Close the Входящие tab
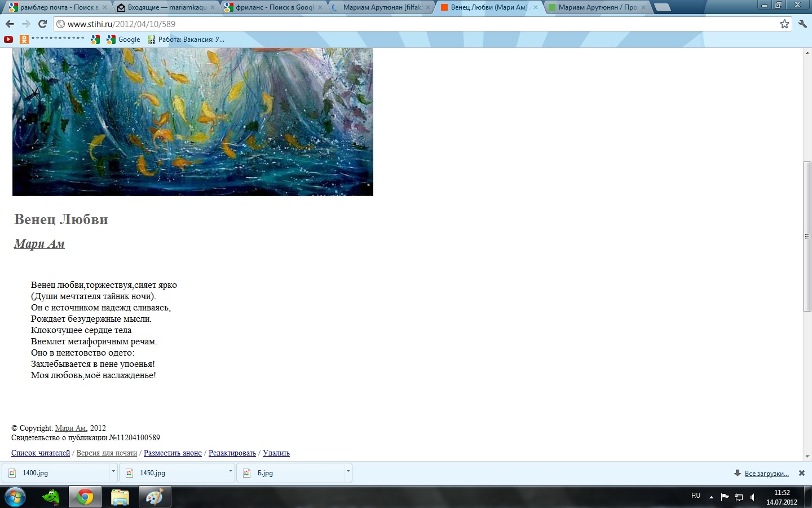 click(213, 7)
